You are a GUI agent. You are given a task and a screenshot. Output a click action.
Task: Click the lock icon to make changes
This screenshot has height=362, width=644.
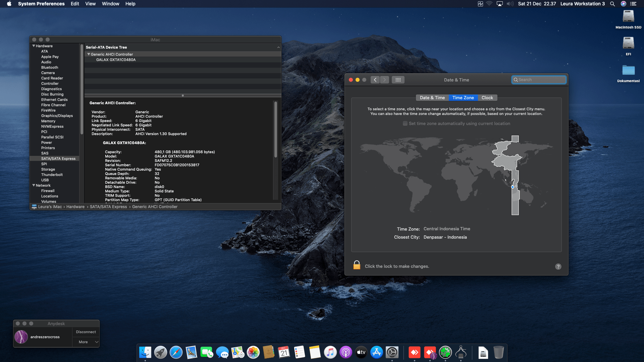(x=357, y=265)
